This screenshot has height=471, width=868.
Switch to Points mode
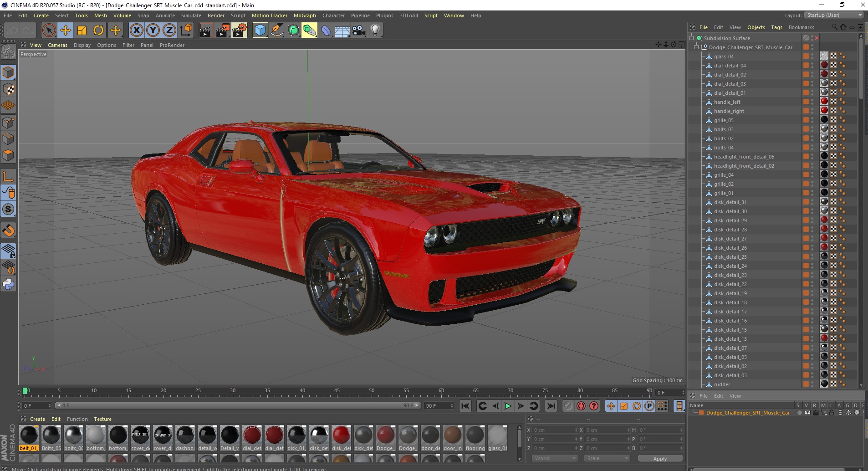click(x=8, y=123)
